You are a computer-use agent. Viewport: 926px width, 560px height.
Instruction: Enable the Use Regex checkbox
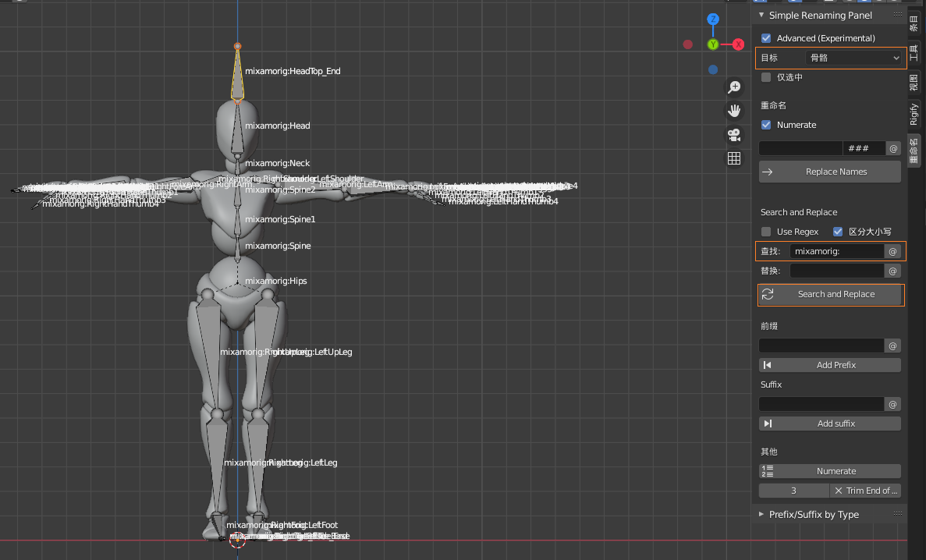pos(766,232)
